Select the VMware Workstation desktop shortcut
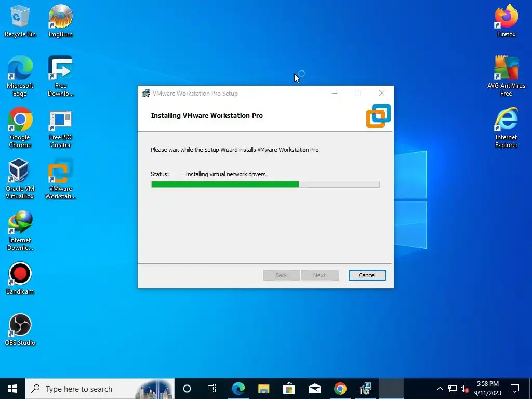This screenshot has width=532, height=399. point(60,179)
